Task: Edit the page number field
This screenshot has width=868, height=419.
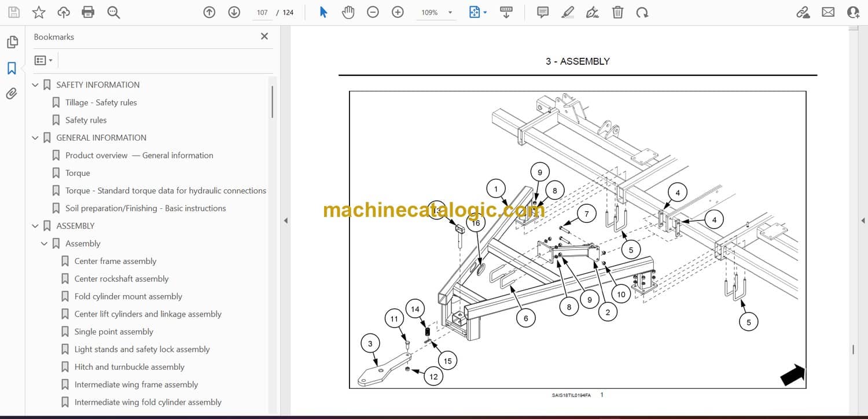Action: pyautogui.click(x=262, y=12)
